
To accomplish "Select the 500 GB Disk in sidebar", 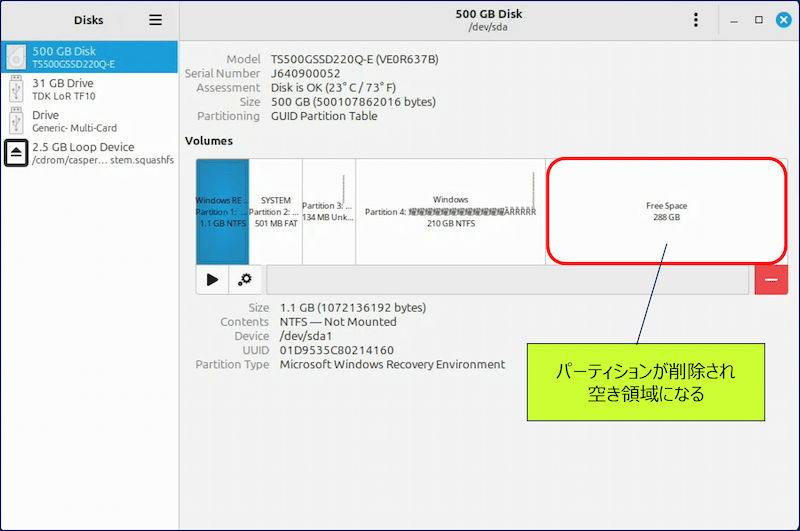I will click(x=90, y=57).
